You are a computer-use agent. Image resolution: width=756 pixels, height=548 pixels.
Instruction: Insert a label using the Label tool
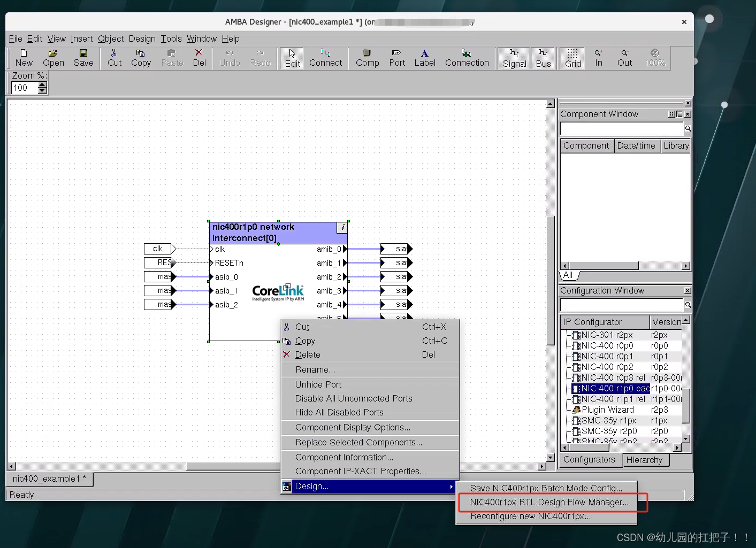(424, 57)
